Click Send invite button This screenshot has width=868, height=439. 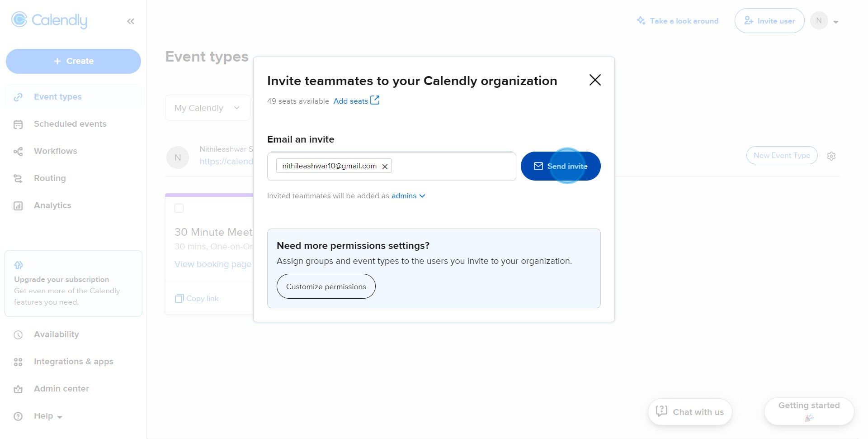coord(561,166)
